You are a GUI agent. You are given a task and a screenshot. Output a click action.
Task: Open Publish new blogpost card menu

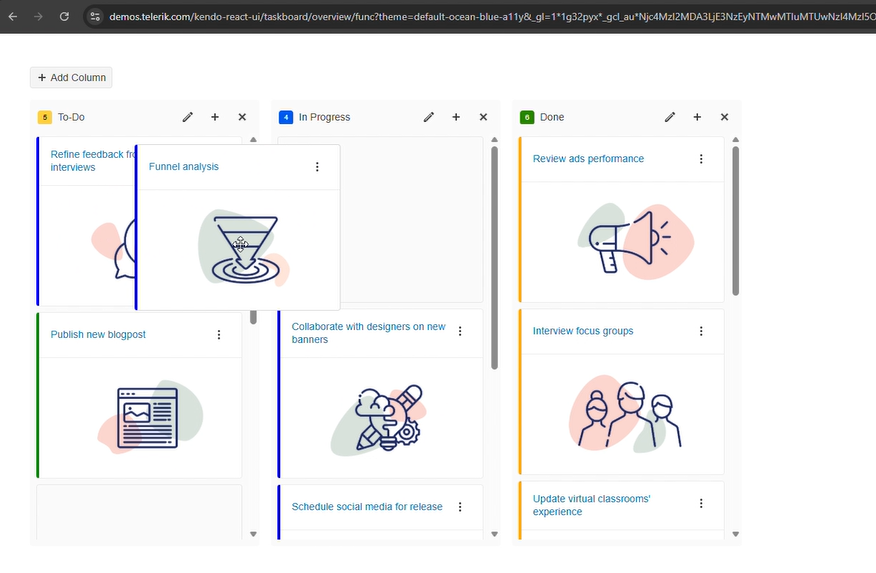click(219, 335)
